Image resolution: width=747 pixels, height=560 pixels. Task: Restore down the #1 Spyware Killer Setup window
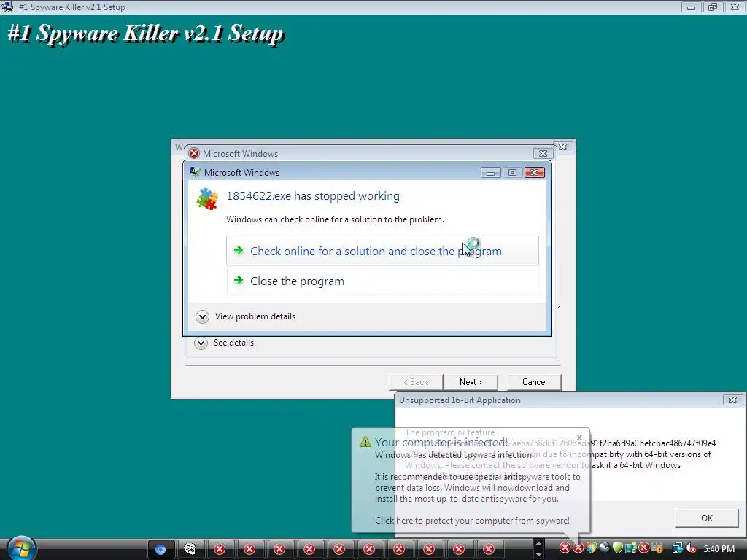coord(713,7)
